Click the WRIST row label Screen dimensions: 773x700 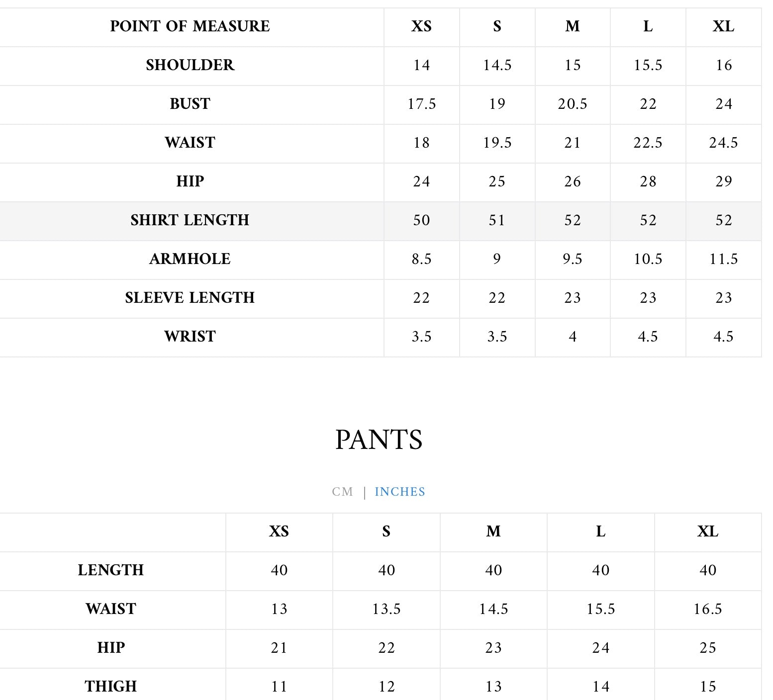[190, 337]
